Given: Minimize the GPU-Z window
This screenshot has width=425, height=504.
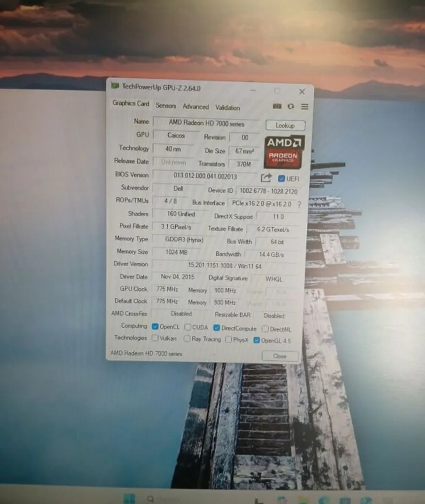Looking at the screenshot, I should coord(253,90).
